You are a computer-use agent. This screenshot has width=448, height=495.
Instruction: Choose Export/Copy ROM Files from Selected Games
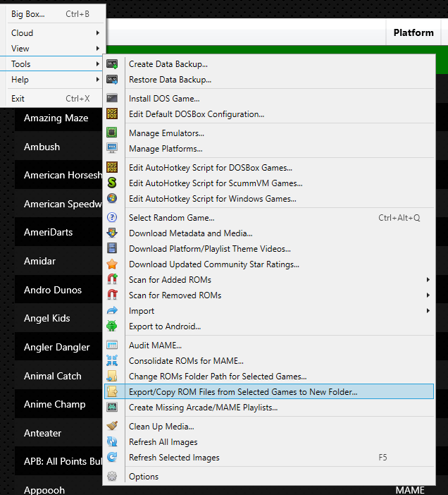pyautogui.click(x=269, y=391)
